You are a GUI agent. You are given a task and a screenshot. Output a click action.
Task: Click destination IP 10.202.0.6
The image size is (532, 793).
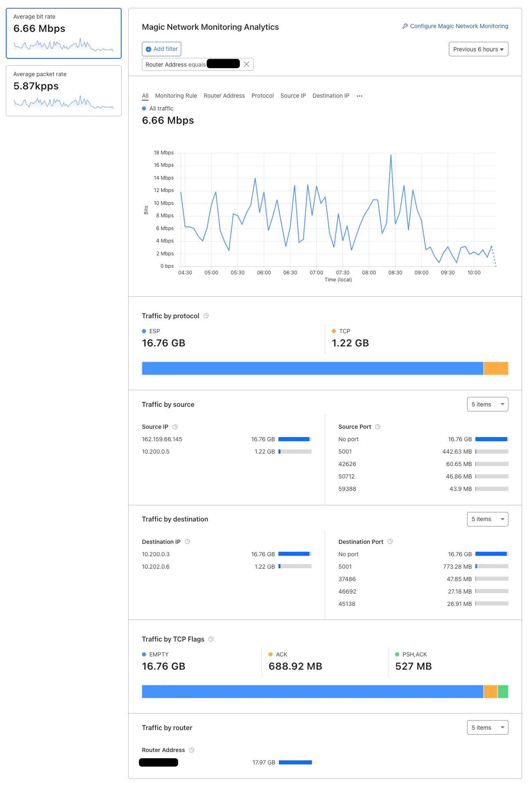coord(156,567)
